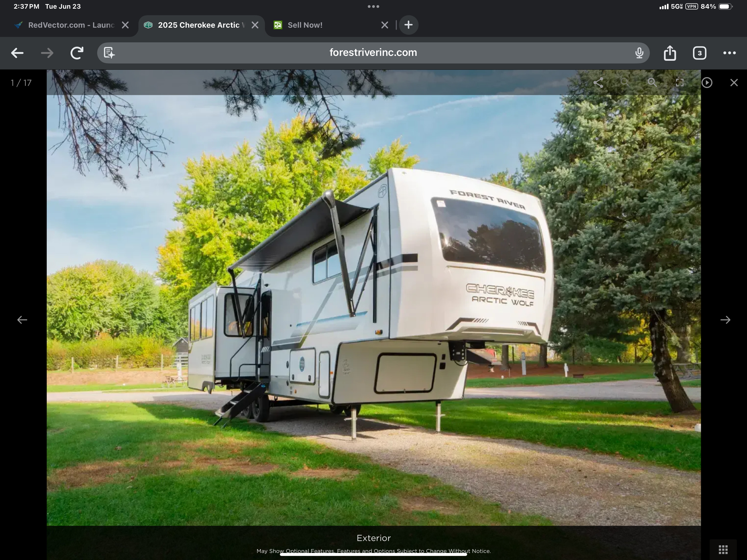The height and width of the screenshot is (560, 747).
Task: Toggle gallery fullscreen mode
Action: click(679, 83)
